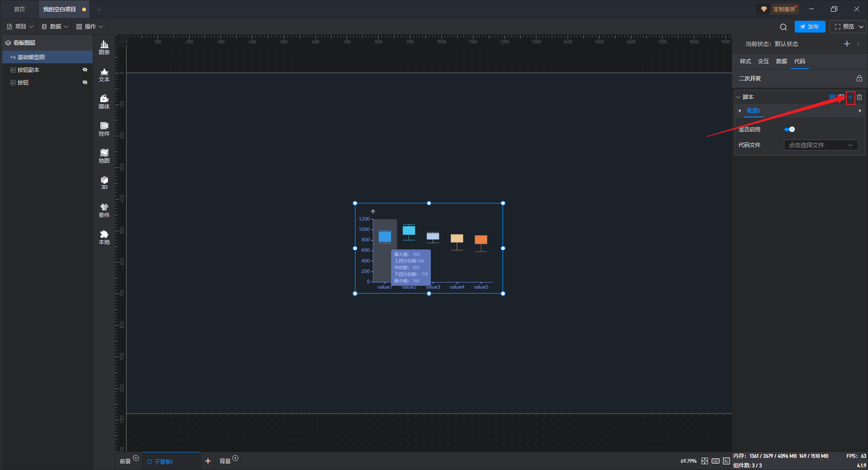
Task: Open the console terminal icon in status bar
Action: click(x=726, y=461)
